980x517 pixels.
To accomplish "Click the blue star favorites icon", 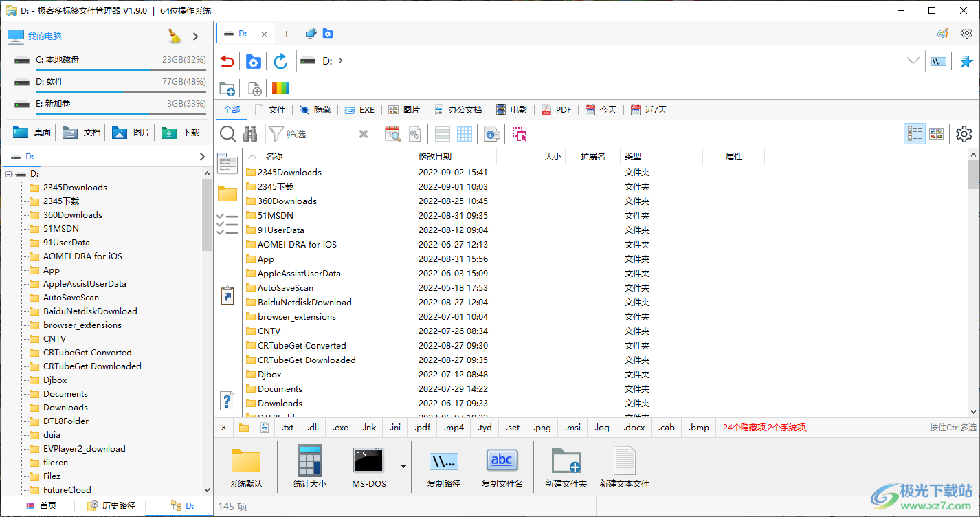I will [966, 61].
